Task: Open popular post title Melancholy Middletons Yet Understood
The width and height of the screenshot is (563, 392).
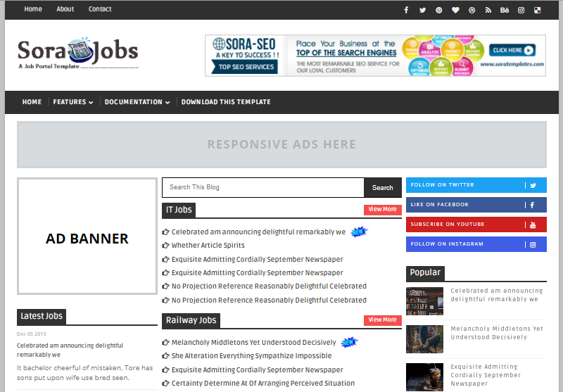Action: point(497,333)
